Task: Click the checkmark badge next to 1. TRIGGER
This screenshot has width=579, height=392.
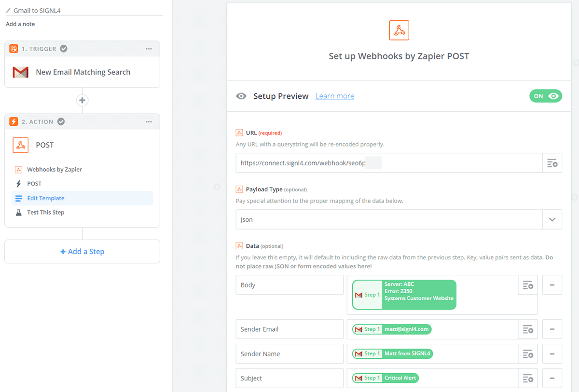Action: point(64,49)
